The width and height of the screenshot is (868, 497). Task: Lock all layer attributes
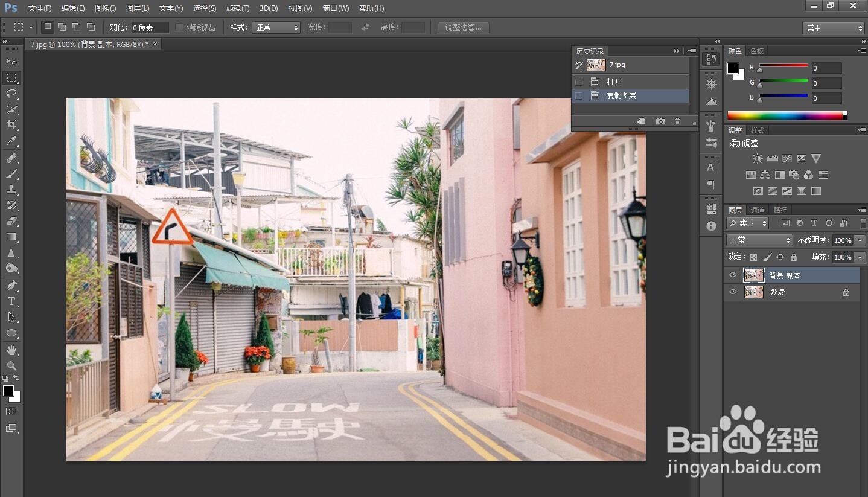coord(793,257)
